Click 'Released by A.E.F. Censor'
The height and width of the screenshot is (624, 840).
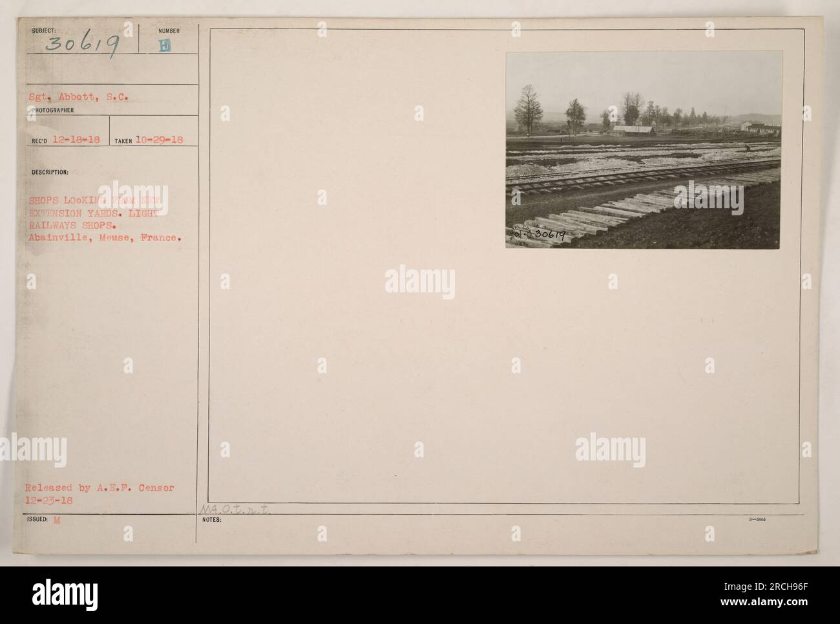point(101,488)
